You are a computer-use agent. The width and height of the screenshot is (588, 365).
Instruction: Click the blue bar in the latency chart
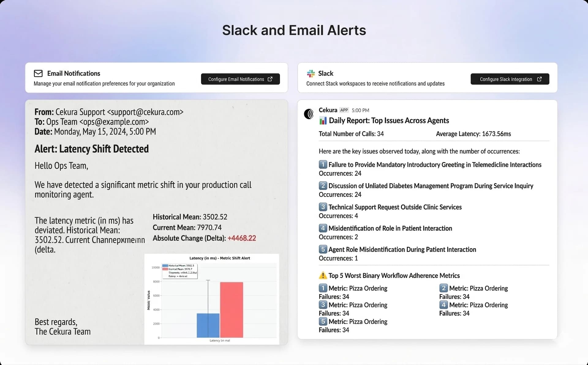208,325
